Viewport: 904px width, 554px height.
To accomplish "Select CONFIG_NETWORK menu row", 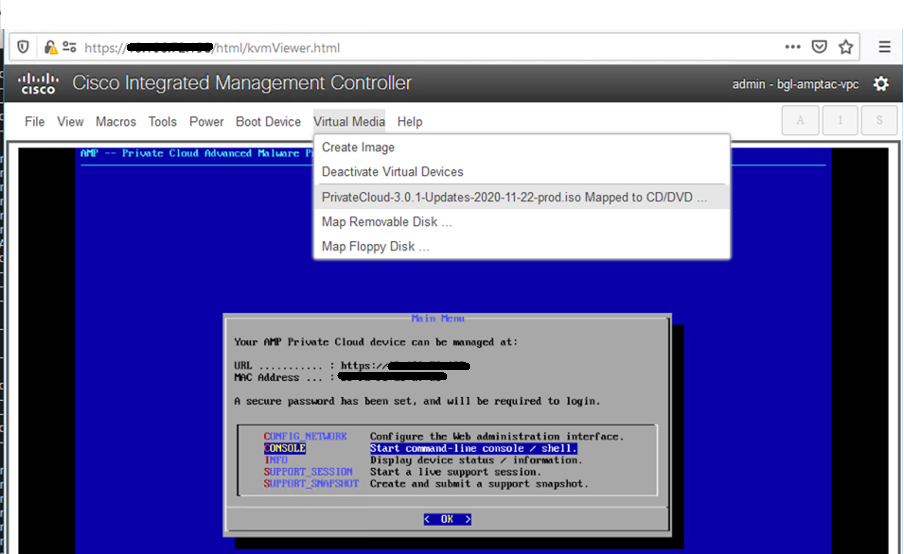I will pos(444,436).
